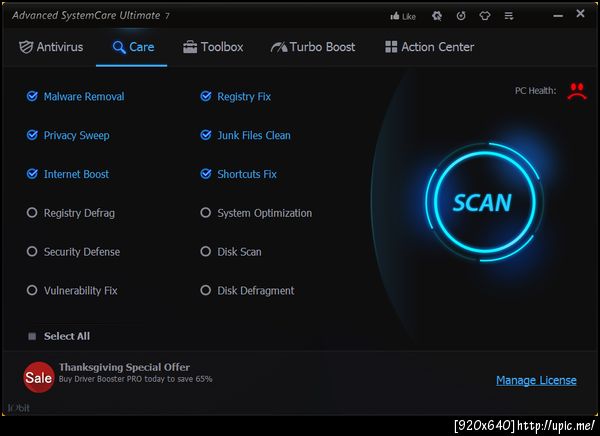Enable Registry Defrag option
Screen dimensions: 600x436
tap(32, 212)
